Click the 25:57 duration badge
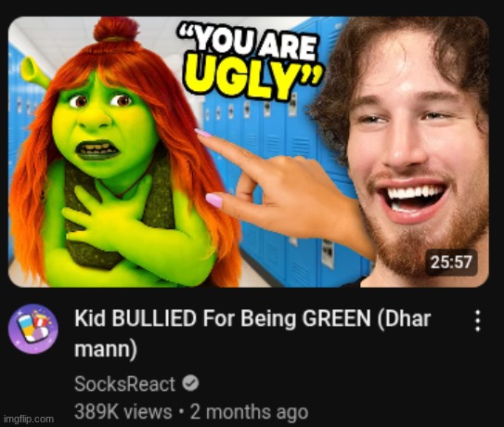The width and height of the screenshot is (504, 427). (x=451, y=262)
